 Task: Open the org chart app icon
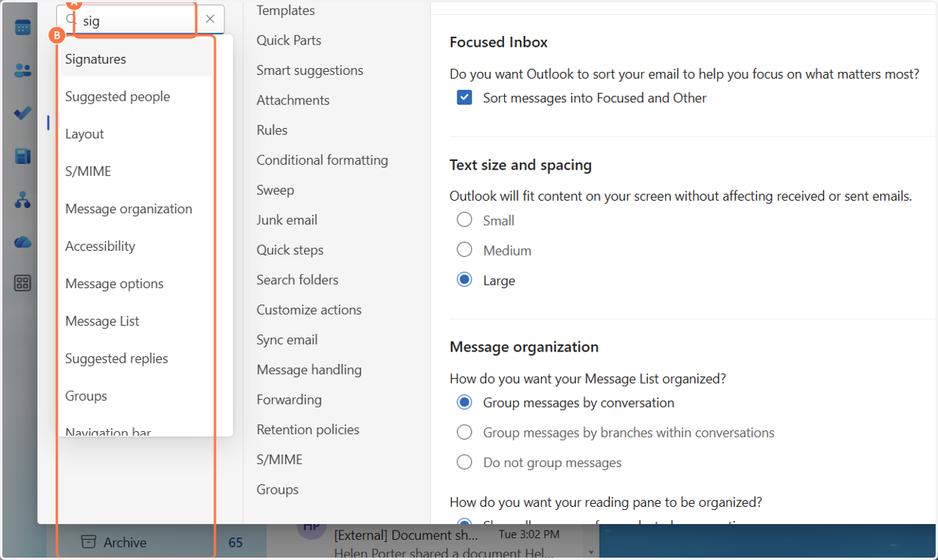[x=23, y=200]
